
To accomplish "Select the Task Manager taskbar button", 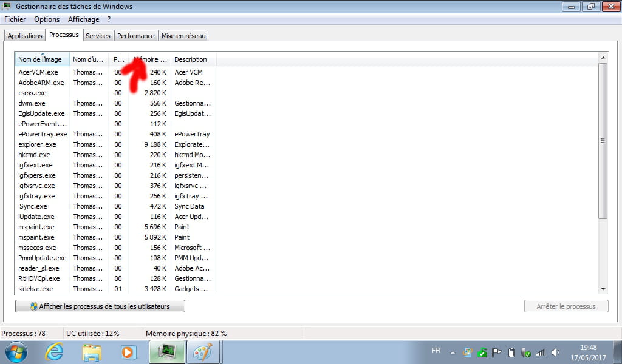I will [x=166, y=352].
